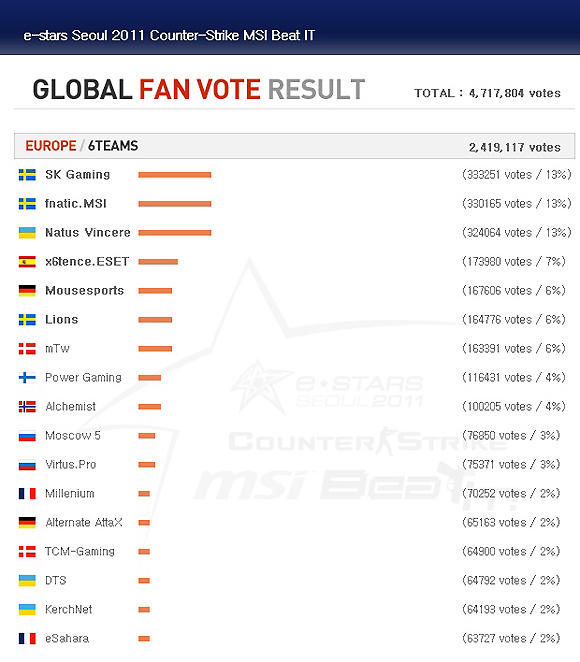Click the Finnish flag next to Power Gaming

[x=27, y=377]
